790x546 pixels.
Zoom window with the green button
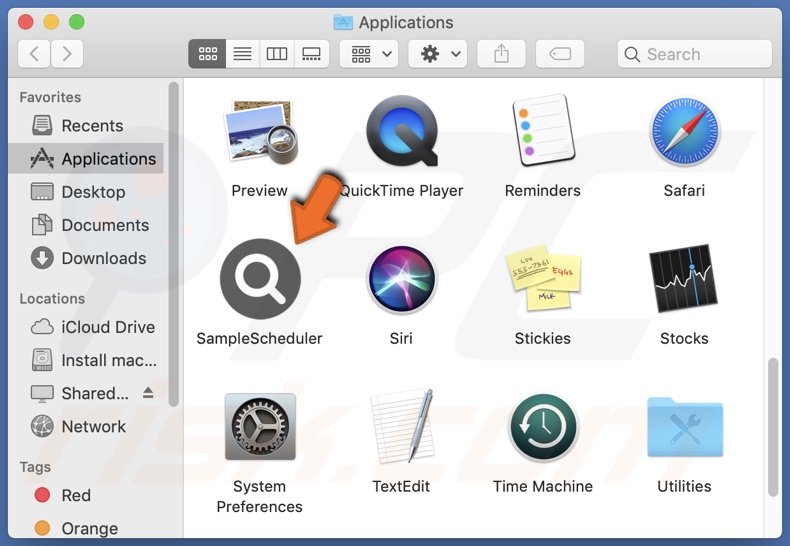(77, 22)
